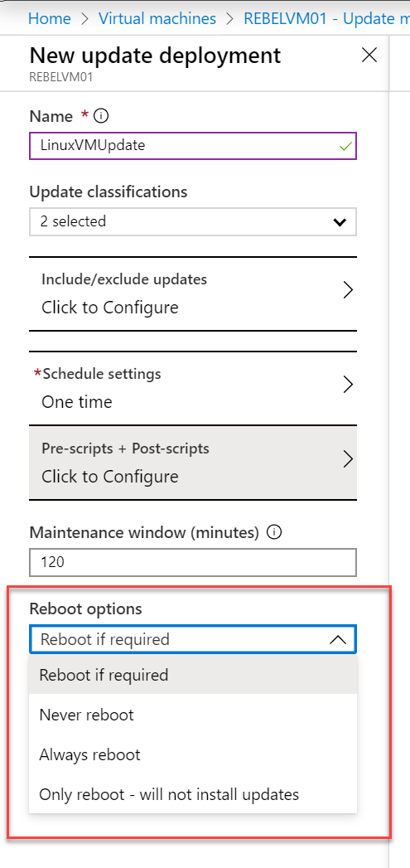Click the Maintenance window info icon
Screen dimensions: 410x868
tap(274, 532)
